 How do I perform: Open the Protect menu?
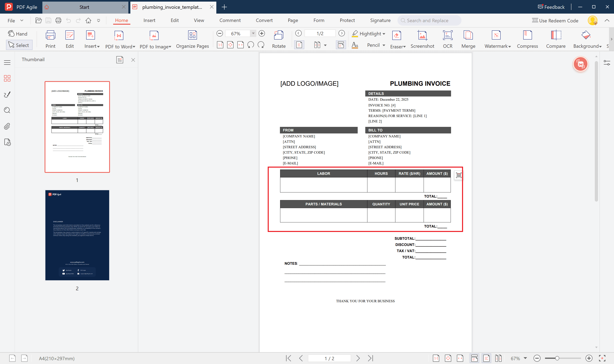tap(347, 20)
